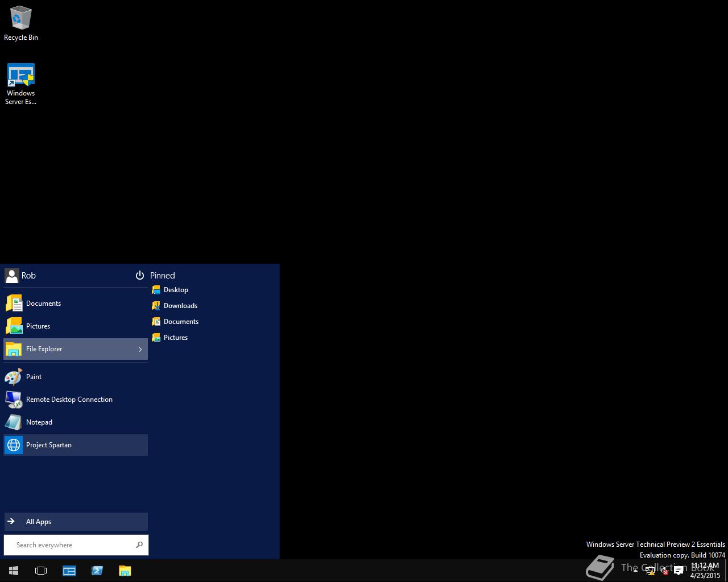Open pinned Downloads folder
The image size is (728, 582).
point(175,306)
